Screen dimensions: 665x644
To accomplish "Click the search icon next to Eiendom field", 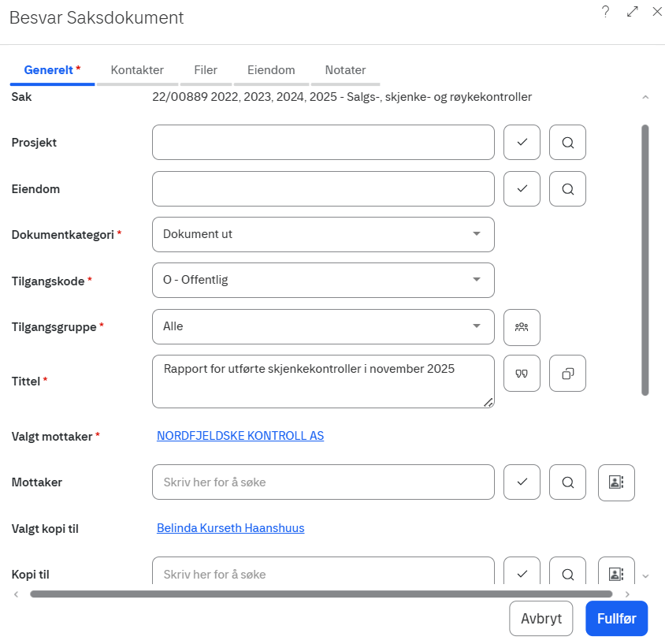I will [x=567, y=189].
